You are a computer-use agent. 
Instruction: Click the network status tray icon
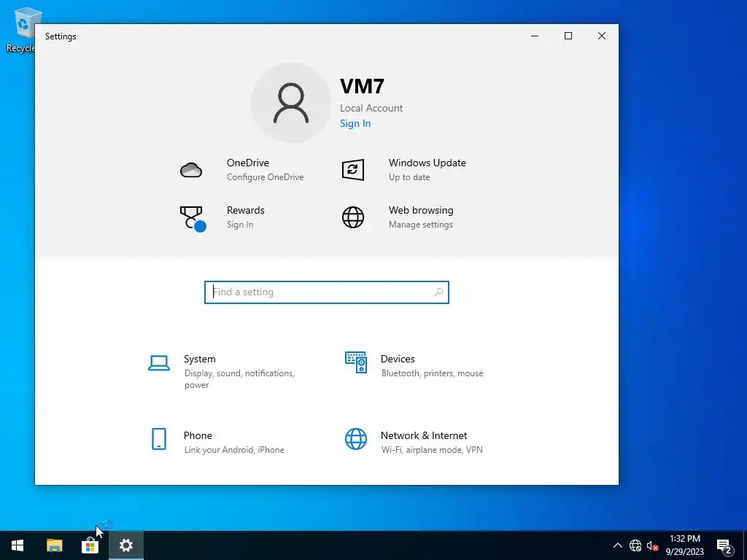tap(635, 545)
